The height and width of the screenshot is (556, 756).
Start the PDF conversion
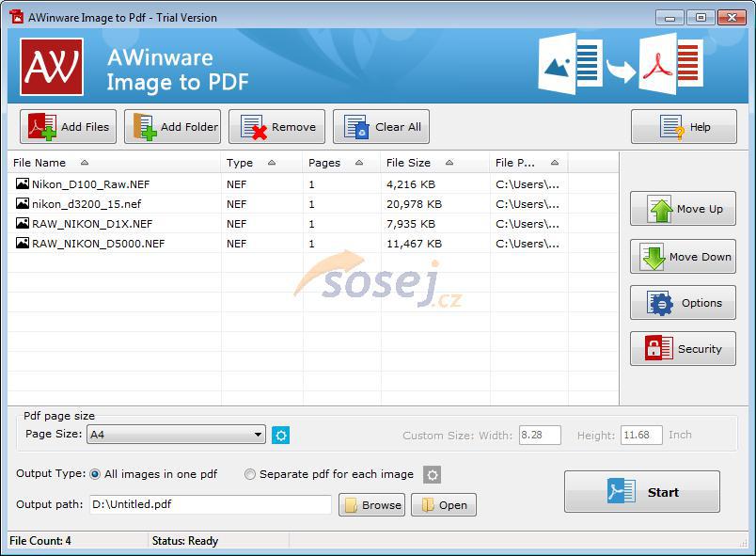point(642,492)
